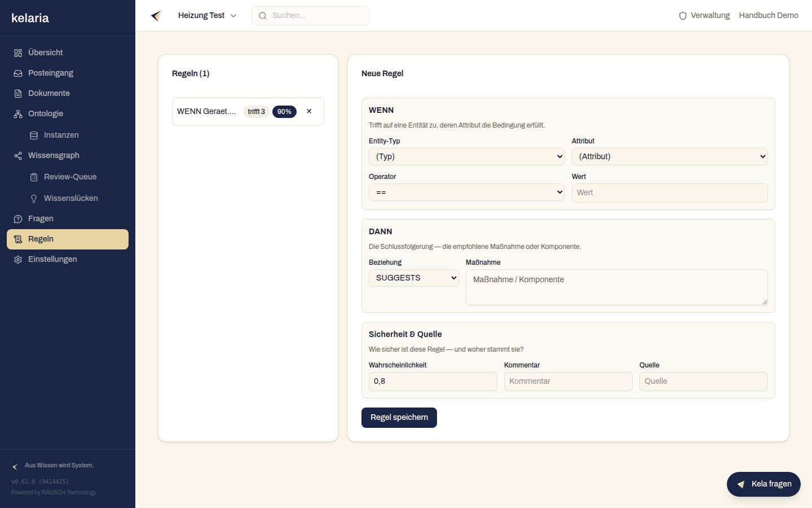812x508 pixels.
Task: Click the Instanzen database icon
Action: coord(34,135)
